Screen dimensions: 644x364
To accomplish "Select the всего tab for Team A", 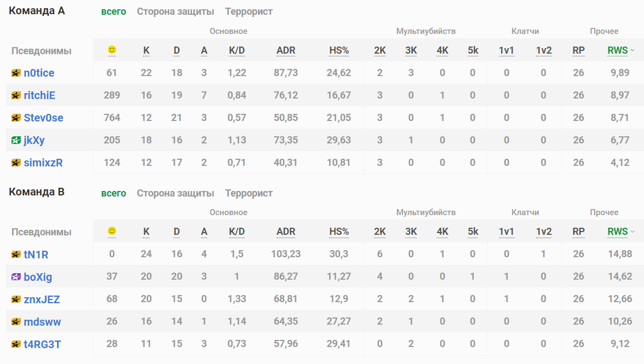I will pyautogui.click(x=113, y=11).
